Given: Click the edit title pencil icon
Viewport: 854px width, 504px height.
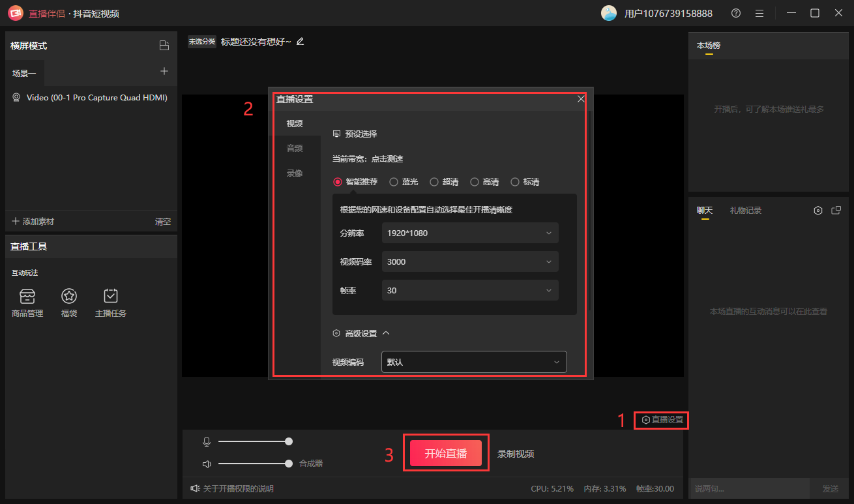Looking at the screenshot, I should pyautogui.click(x=300, y=42).
